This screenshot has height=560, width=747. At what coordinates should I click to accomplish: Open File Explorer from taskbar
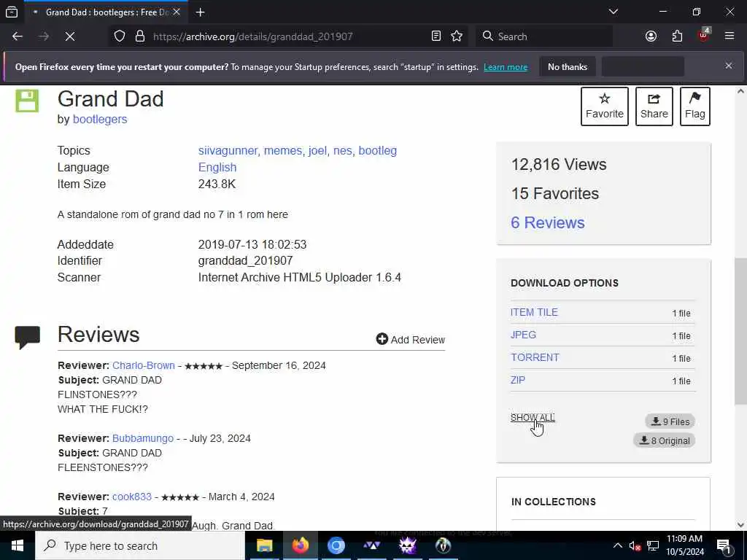[264, 545]
